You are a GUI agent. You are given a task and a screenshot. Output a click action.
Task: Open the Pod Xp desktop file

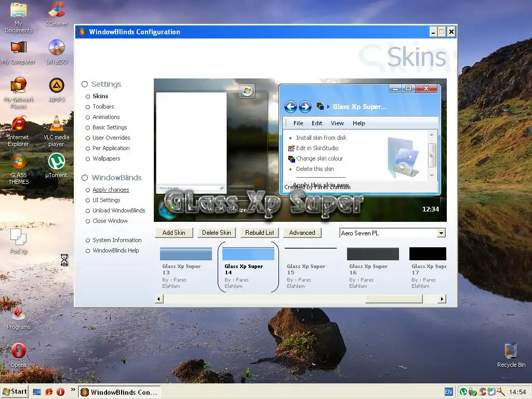click(x=18, y=242)
